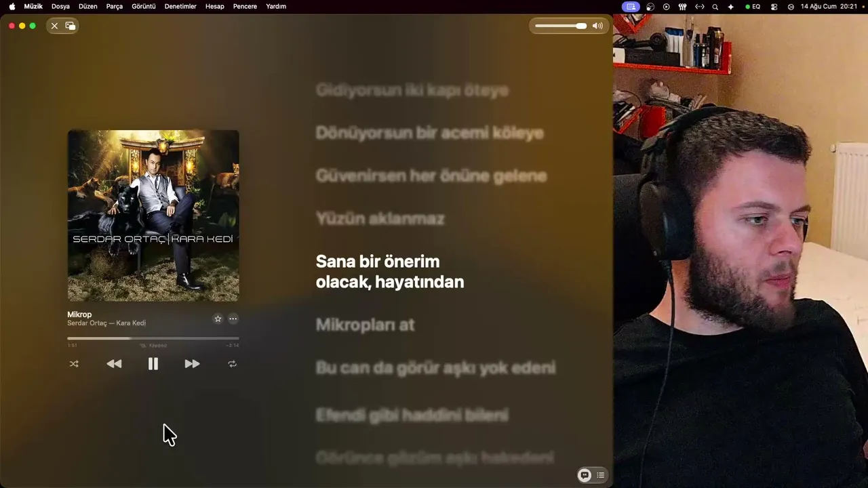Jump to lyric "Yüzün aklanmaz"
The width and height of the screenshot is (868, 488).
[380, 219]
